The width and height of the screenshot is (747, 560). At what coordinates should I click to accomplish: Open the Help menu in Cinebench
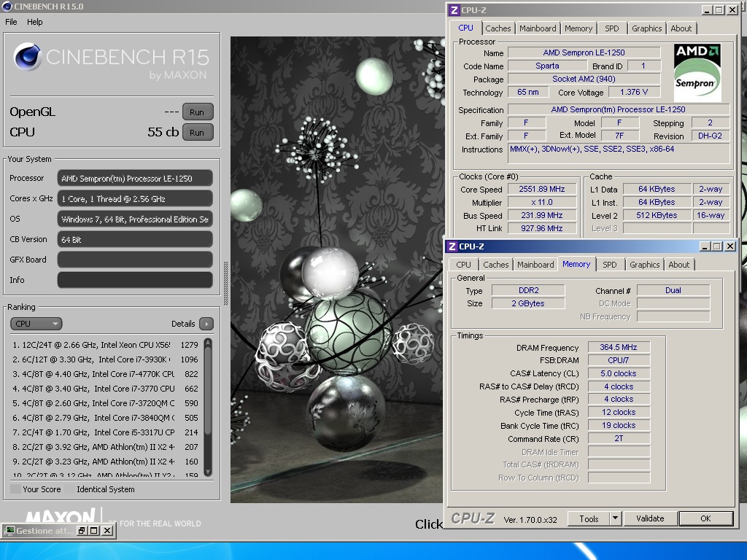34,22
